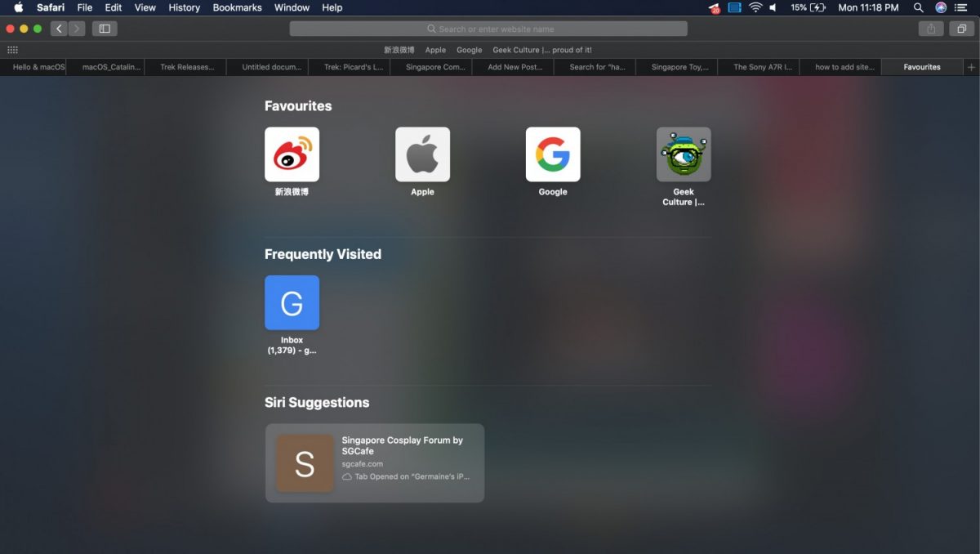Switch to the Singapore Com... tab
The image size is (980, 554).
(432, 67)
